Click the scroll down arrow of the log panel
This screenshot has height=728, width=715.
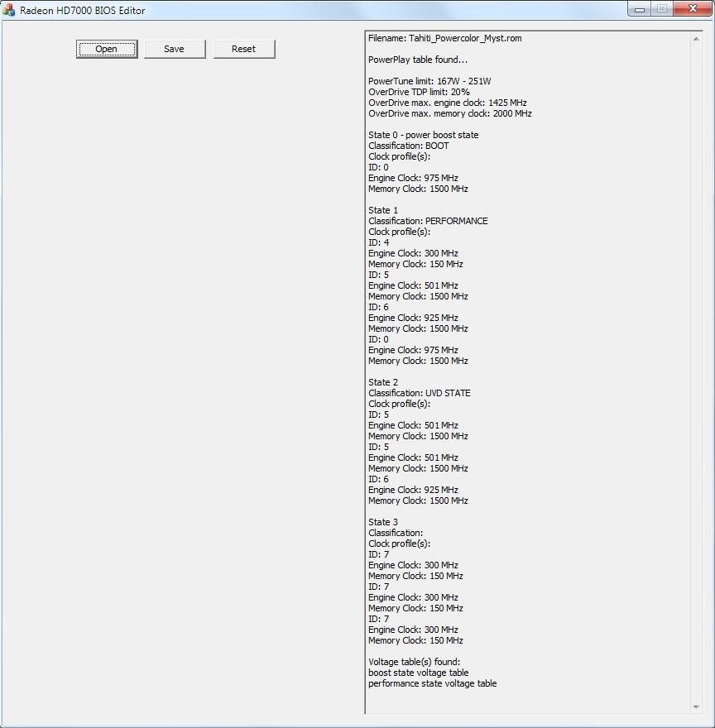click(x=696, y=707)
